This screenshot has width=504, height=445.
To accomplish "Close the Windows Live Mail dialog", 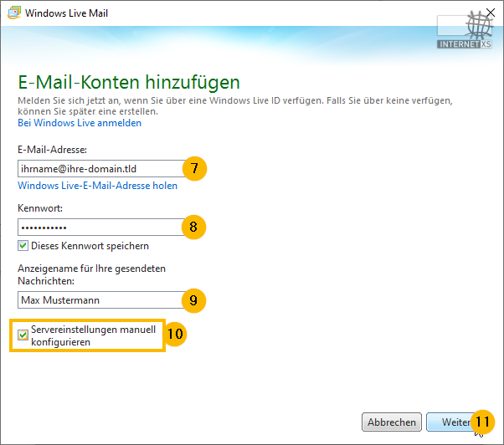I will [x=491, y=13].
